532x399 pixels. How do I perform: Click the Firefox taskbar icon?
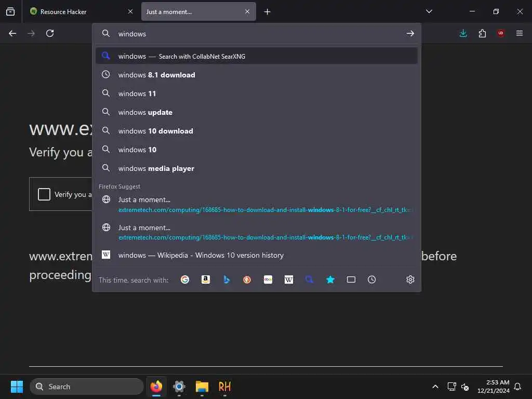pyautogui.click(x=156, y=387)
